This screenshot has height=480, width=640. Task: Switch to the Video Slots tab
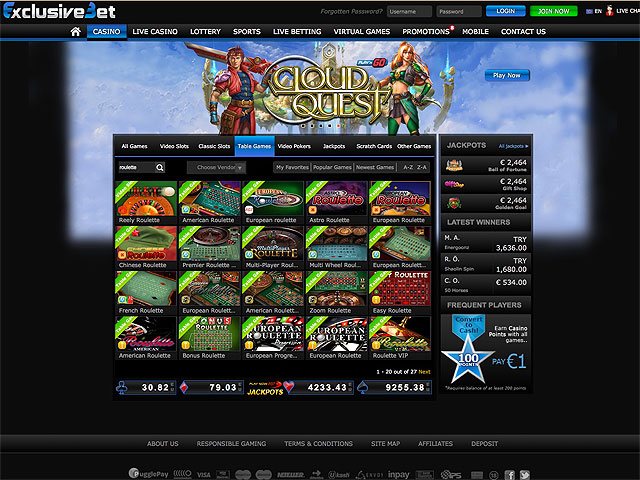click(x=174, y=146)
